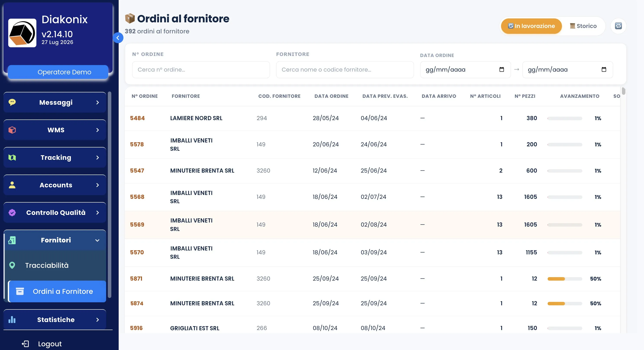Expand the Messaggi menu chevron
The height and width of the screenshot is (350, 644).
point(97,102)
